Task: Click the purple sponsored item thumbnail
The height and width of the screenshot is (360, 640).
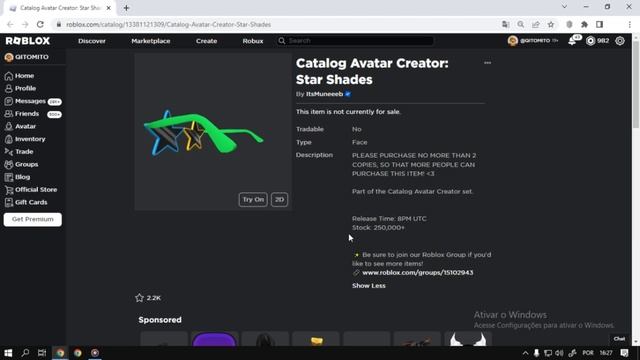Action: (214, 339)
